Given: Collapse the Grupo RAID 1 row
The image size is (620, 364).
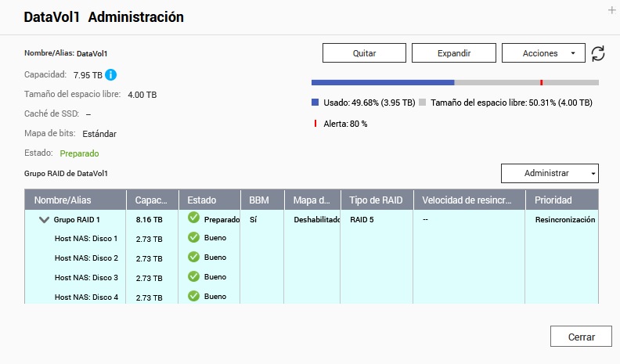Looking at the screenshot, I should click(x=44, y=220).
